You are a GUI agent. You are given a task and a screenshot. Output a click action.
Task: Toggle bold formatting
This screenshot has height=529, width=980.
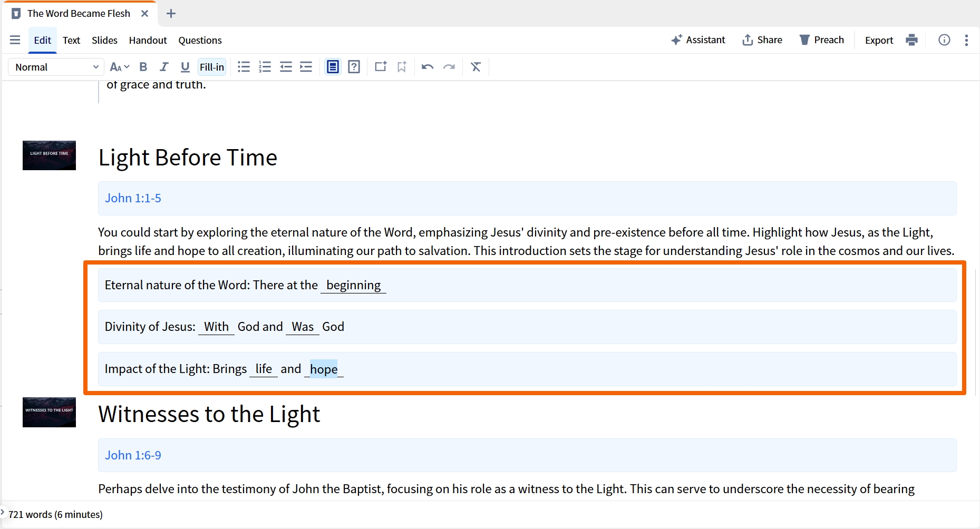click(x=143, y=67)
